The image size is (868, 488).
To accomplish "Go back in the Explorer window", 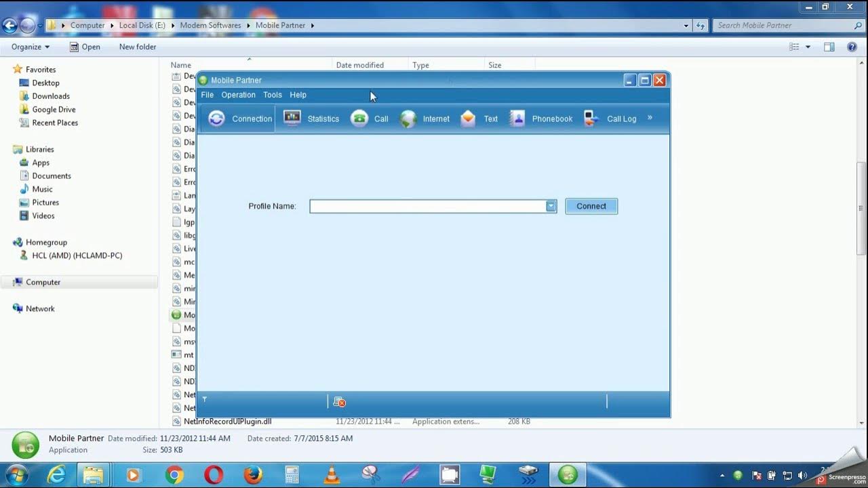I will (x=9, y=26).
